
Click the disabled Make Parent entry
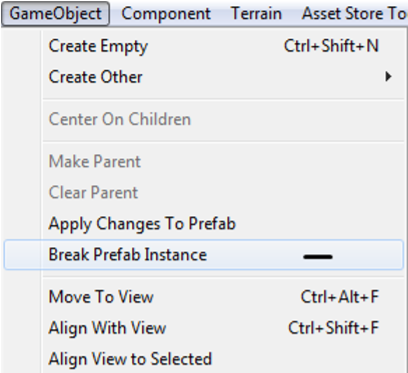204,162
